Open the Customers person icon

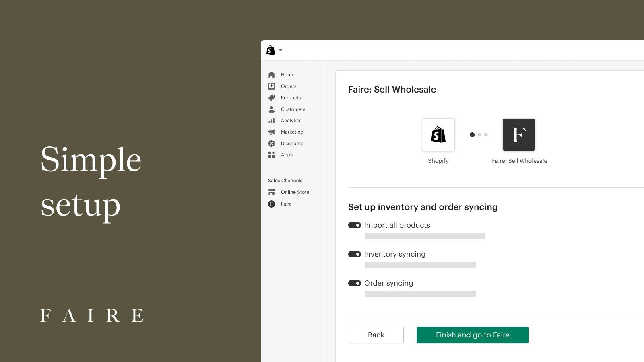(271, 109)
